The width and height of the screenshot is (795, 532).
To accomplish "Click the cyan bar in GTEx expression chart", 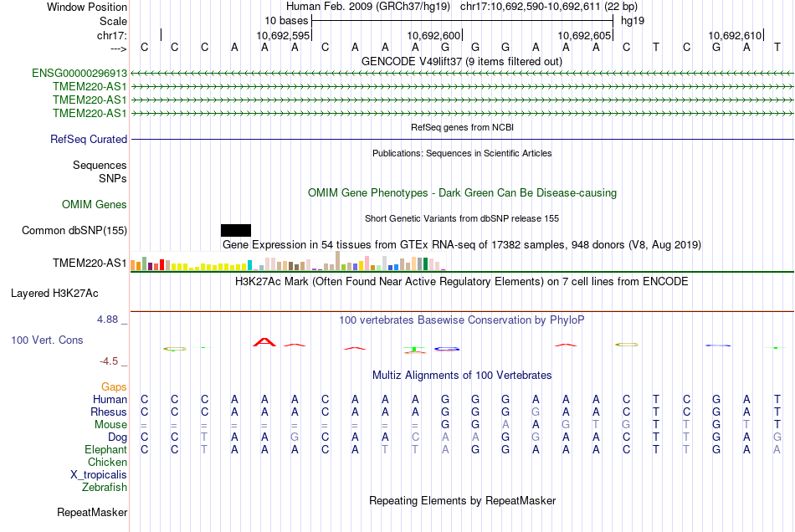I will (x=249, y=265).
